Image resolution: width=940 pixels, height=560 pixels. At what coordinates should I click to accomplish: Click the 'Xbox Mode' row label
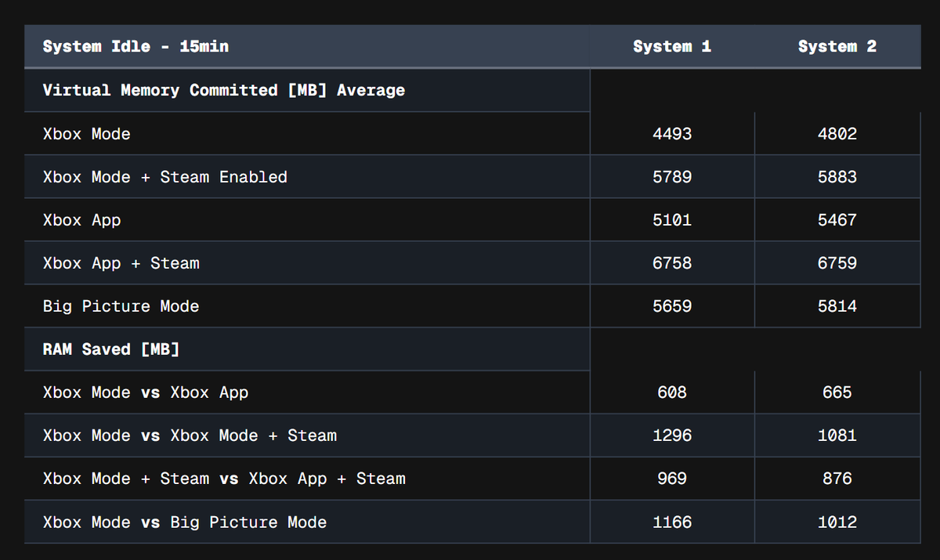click(87, 134)
